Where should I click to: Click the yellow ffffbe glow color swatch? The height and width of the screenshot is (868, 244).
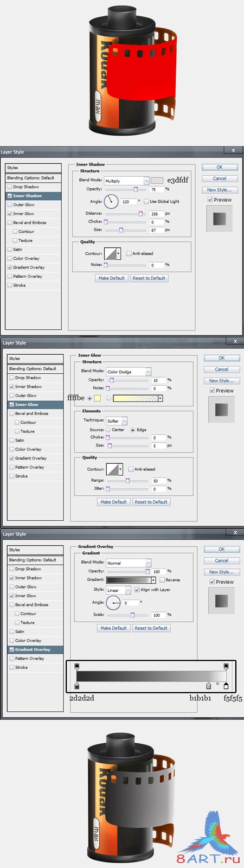coord(98,398)
